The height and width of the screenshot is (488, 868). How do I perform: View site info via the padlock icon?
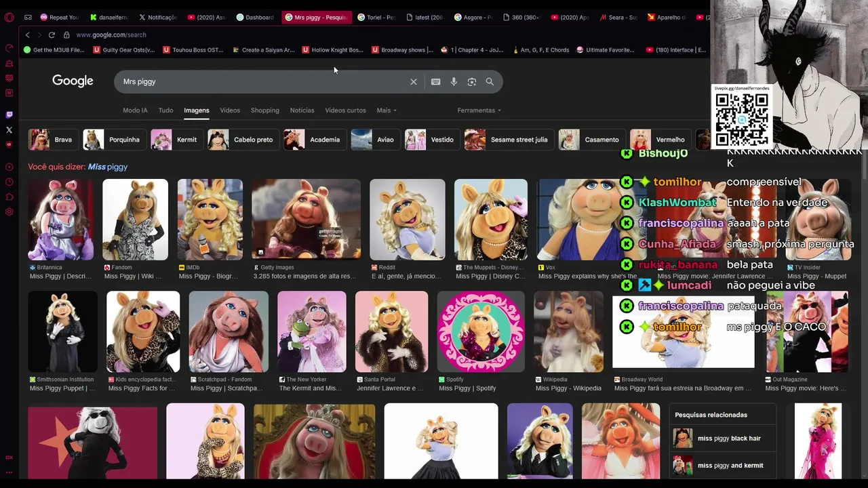click(66, 35)
